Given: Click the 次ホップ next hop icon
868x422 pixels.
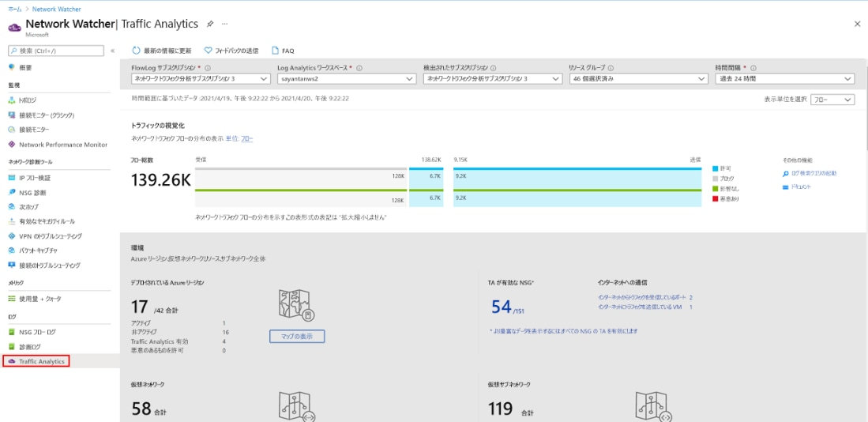Looking at the screenshot, I should click(12, 206).
